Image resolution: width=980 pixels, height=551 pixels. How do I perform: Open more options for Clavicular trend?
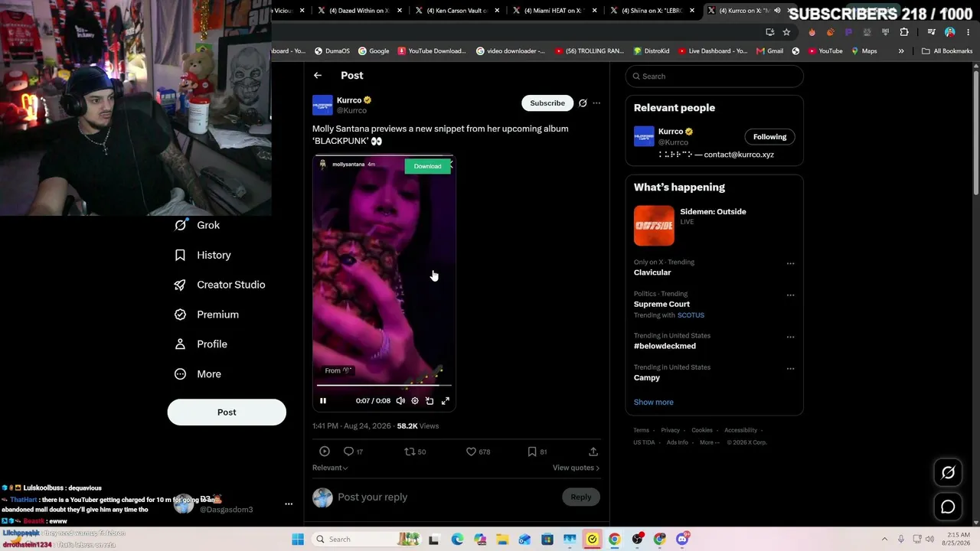pyautogui.click(x=790, y=264)
